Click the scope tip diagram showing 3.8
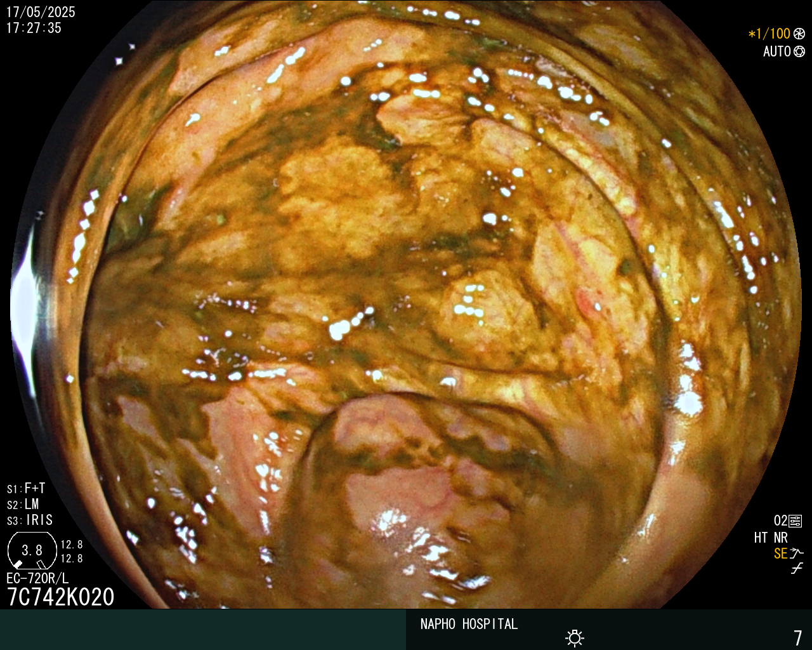Screen dimensions: 812x650 point(32,550)
